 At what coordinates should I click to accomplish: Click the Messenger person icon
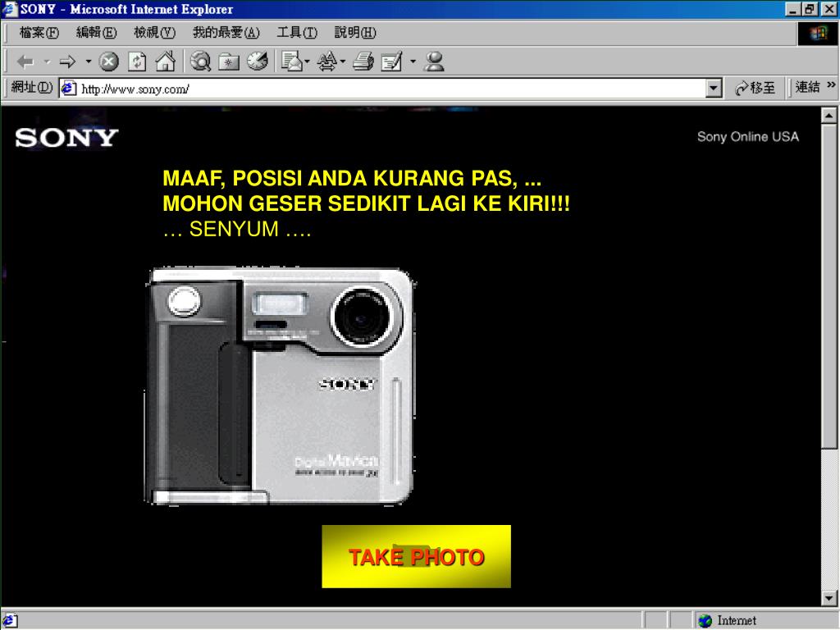434,62
